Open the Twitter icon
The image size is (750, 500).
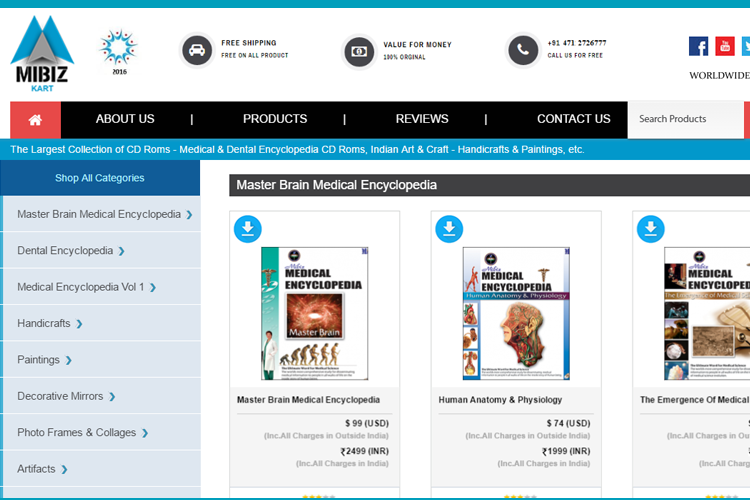click(746, 46)
